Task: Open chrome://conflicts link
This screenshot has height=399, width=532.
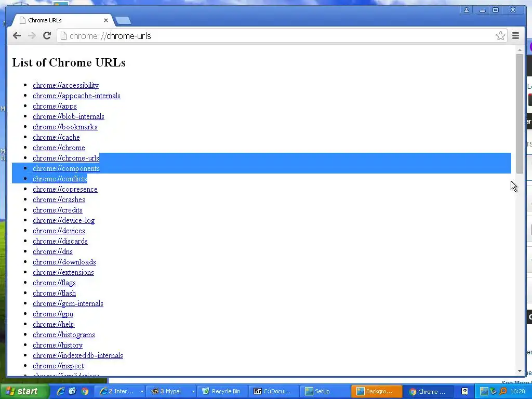Action: pos(60,179)
